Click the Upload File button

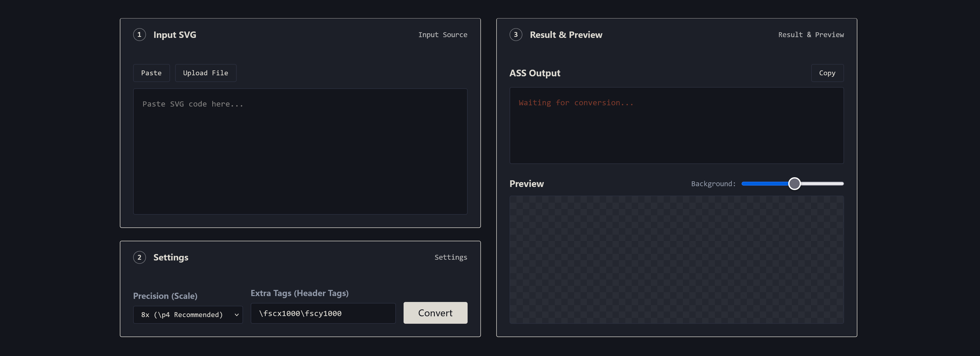point(205,73)
